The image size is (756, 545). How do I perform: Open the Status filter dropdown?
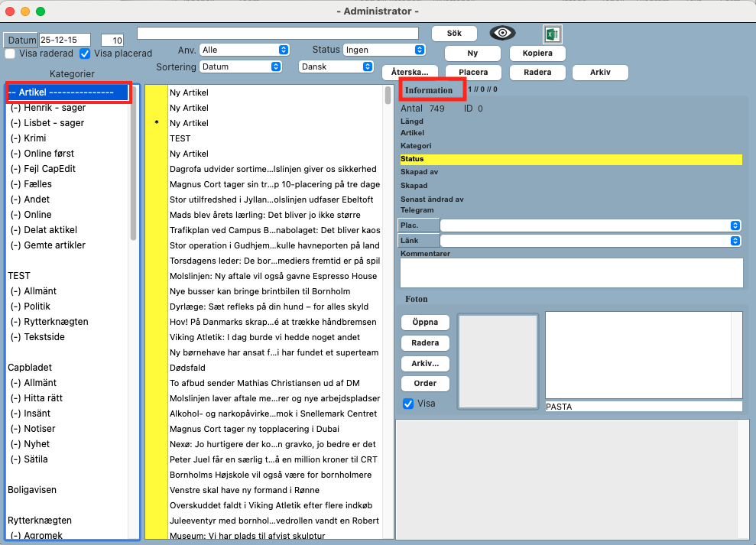click(384, 50)
